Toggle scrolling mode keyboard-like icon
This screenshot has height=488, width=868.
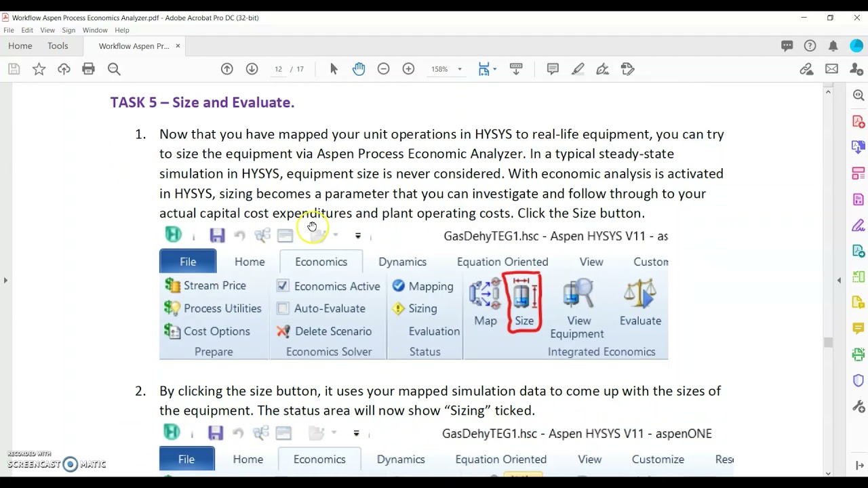pyautogui.click(x=516, y=68)
